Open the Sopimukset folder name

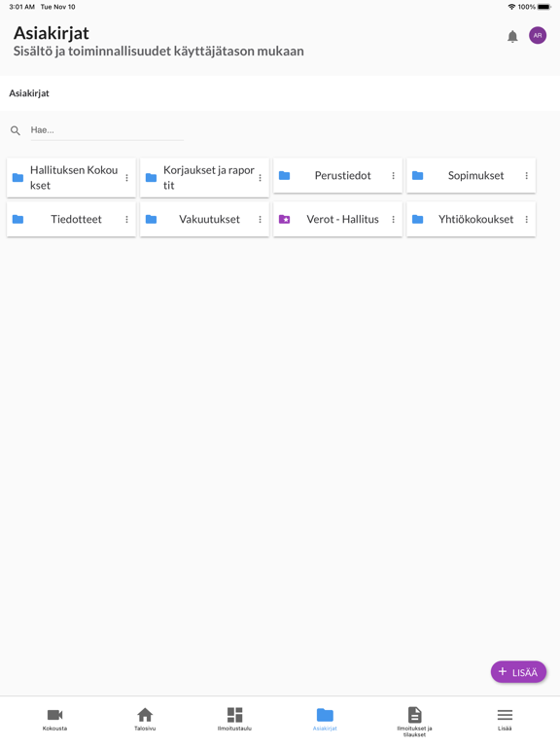(x=475, y=175)
